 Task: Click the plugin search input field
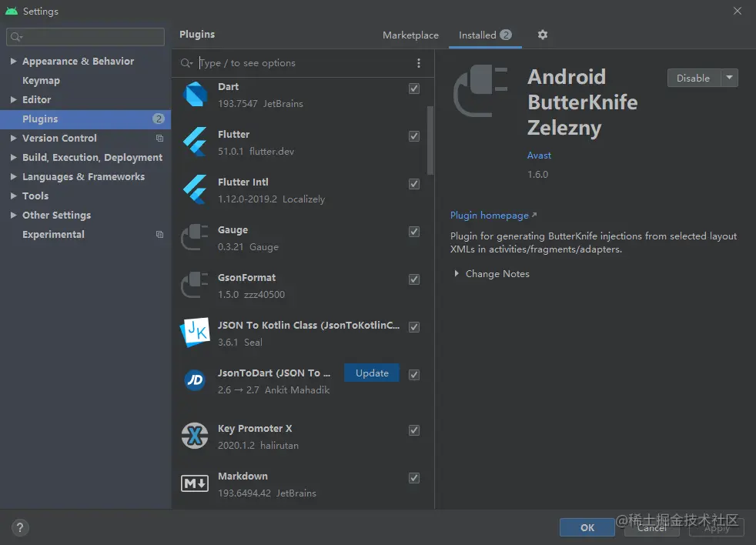[300, 63]
